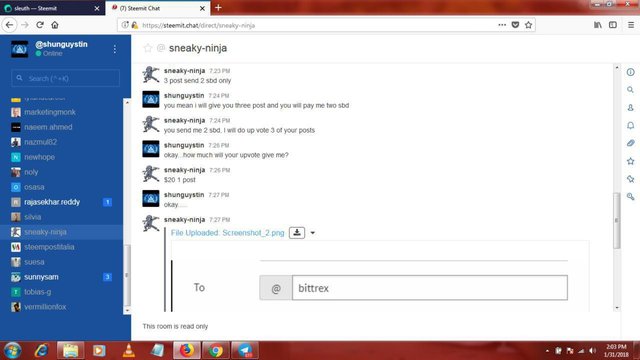Bookmark this page with the star
The image size is (640, 360).
click(529, 25)
